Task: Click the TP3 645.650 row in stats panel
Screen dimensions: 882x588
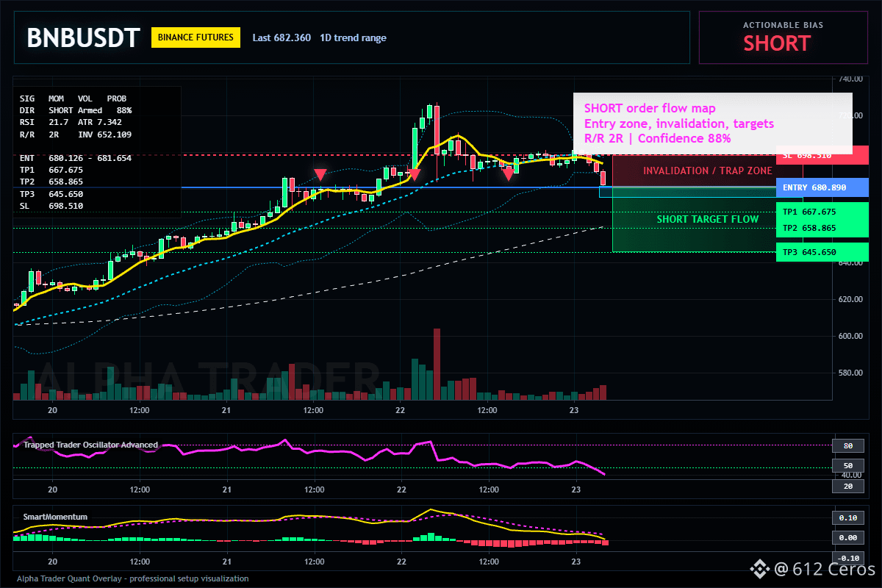Action: click(x=51, y=194)
